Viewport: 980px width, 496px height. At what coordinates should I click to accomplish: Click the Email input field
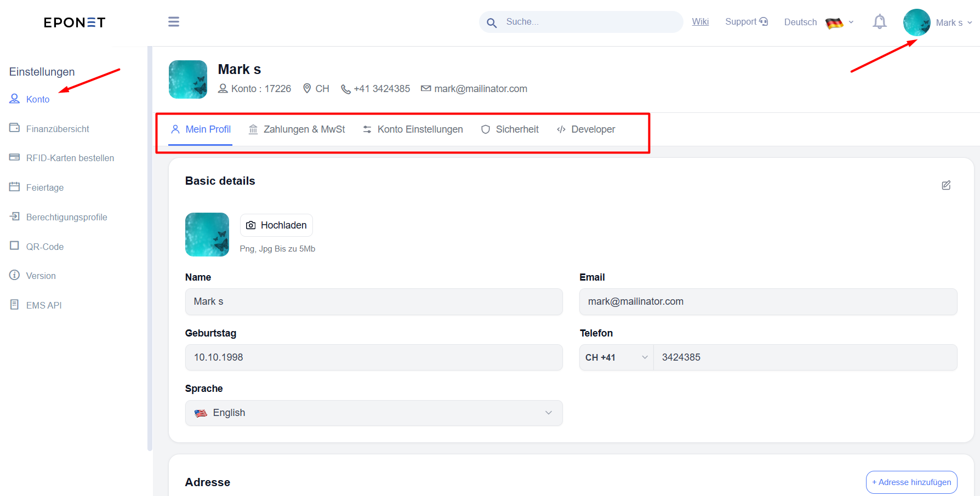point(768,301)
